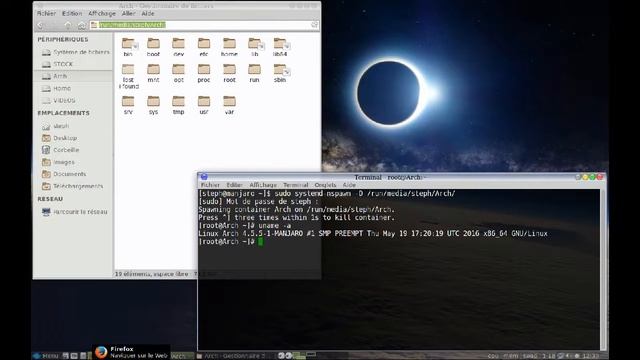
Task: Select the bin folder icon
Action: pos(128,43)
